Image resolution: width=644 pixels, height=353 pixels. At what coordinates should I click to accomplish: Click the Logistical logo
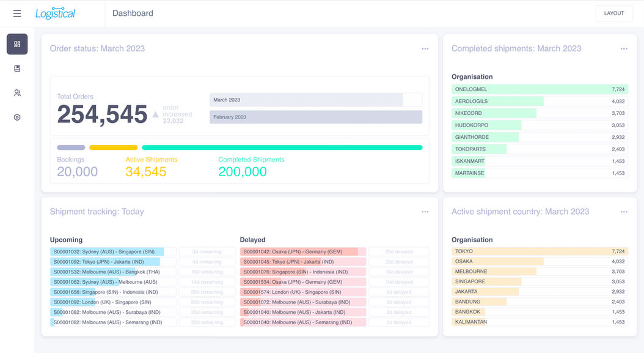tap(55, 13)
